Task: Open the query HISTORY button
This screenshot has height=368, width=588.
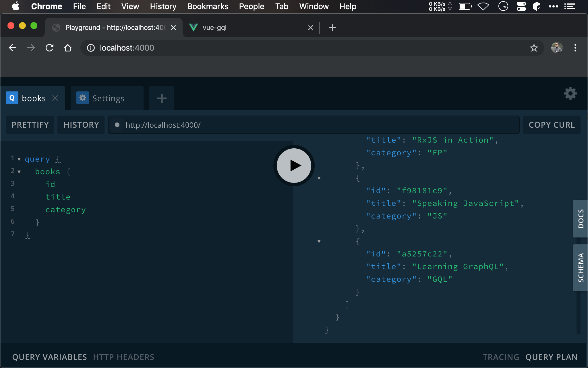Action: [x=81, y=125]
